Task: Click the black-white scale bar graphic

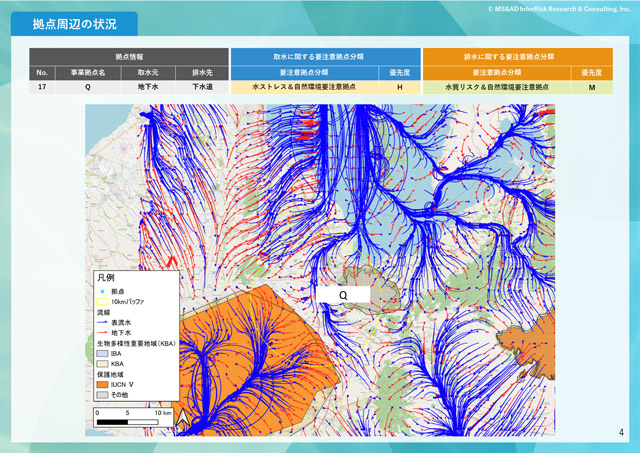Action: point(128,422)
